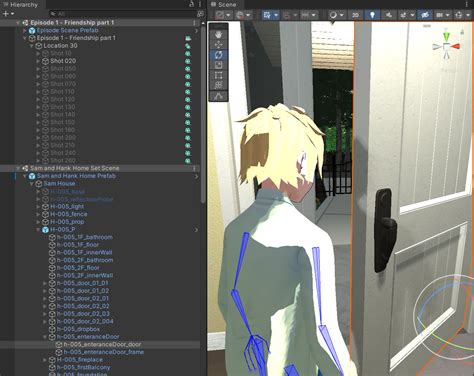Viewport: 474px width, 376px height.
Task: Select the Location 30 object
Action: pos(60,46)
